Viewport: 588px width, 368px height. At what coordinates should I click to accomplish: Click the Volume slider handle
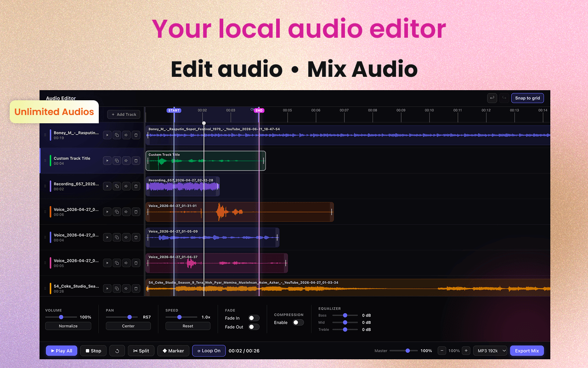pos(61,317)
